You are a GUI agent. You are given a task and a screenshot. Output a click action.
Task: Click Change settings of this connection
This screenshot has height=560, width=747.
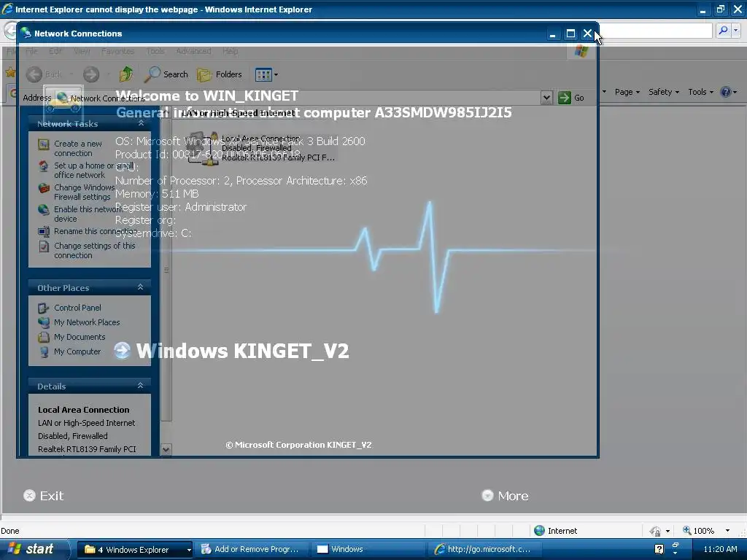(x=94, y=251)
